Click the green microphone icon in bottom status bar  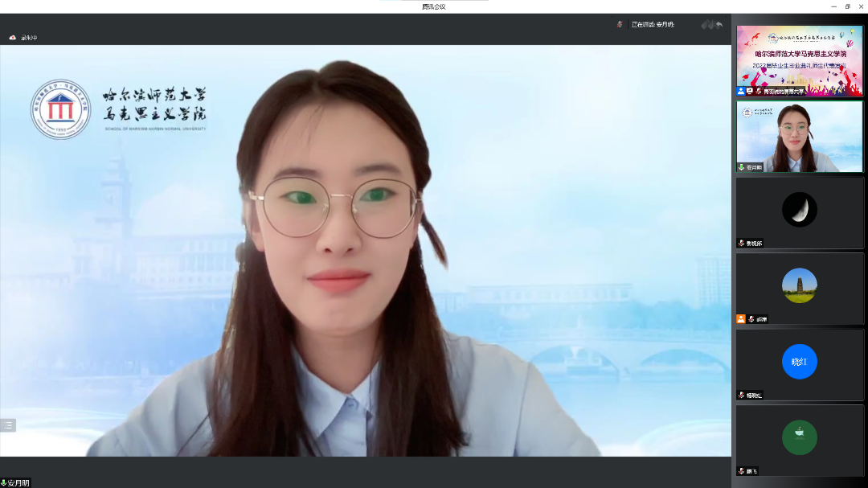(4, 482)
